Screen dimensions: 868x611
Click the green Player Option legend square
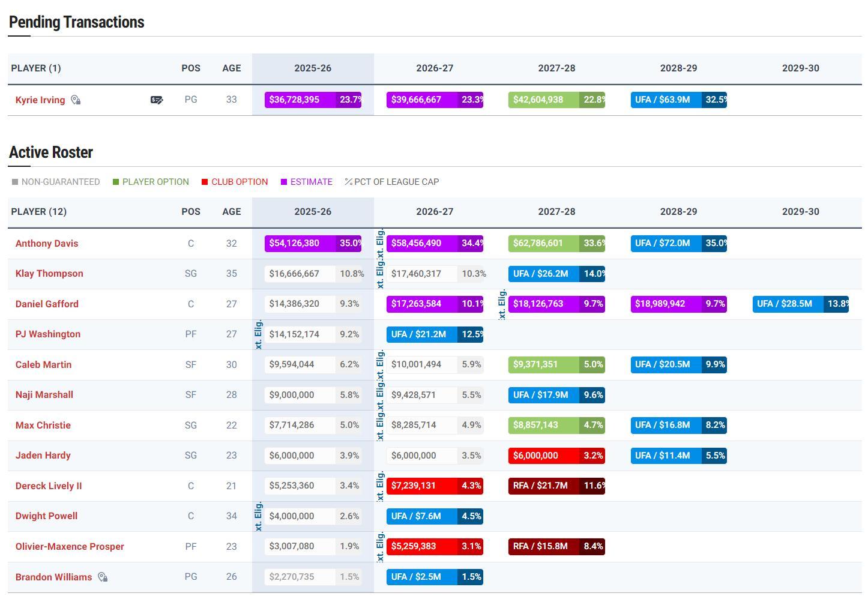[116, 182]
